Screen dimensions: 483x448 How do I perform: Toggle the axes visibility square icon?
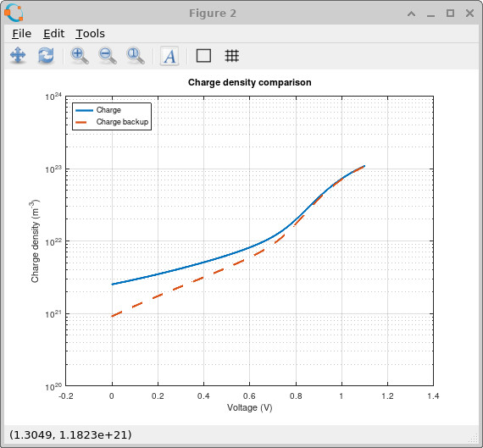click(203, 56)
